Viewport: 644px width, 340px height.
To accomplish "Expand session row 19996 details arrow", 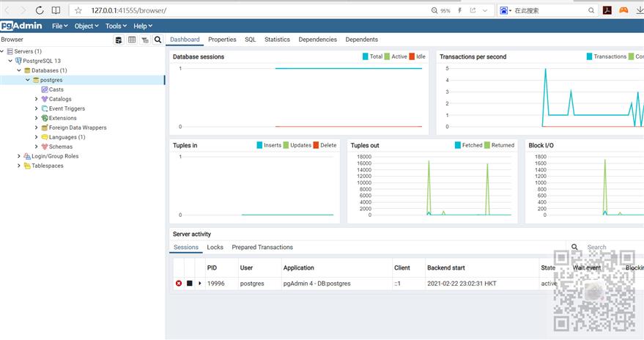I will pos(200,284).
